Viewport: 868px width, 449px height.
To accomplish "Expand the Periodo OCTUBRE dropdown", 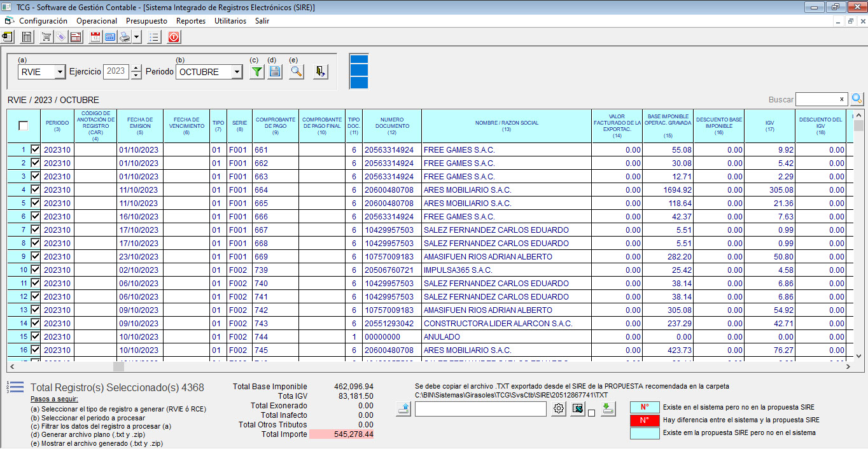I will pos(237,72).
